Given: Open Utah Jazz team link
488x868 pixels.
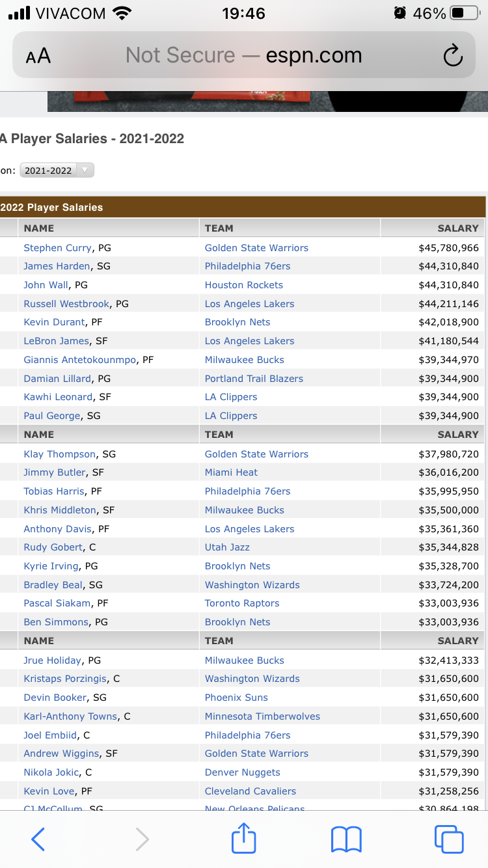Looking at the screenshot, I should pos(227,547).
